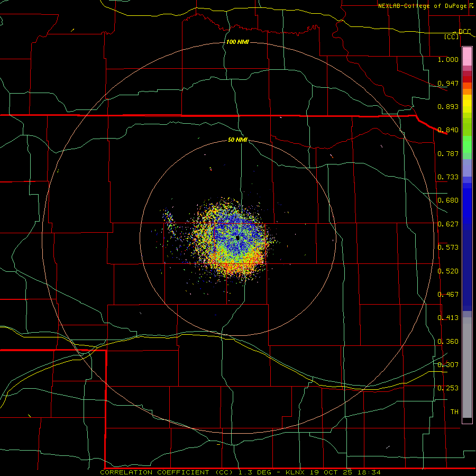This screenshot has height=476, width=476.
Task: Click the 50 NMI range ring label
Action: click(x=237, y=140)
